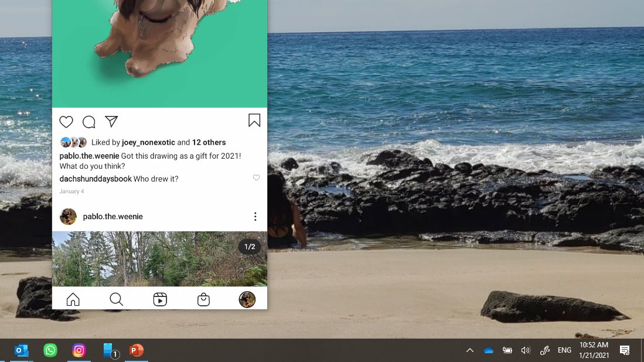The image size is (644, 362).
Task: Read the caption text 'What do you think?'
Action: 92,166
